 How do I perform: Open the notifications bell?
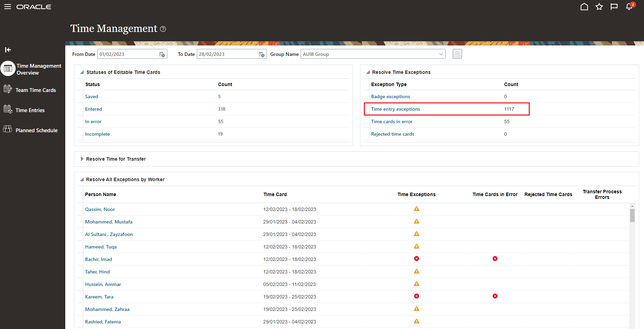click(629, 7)
